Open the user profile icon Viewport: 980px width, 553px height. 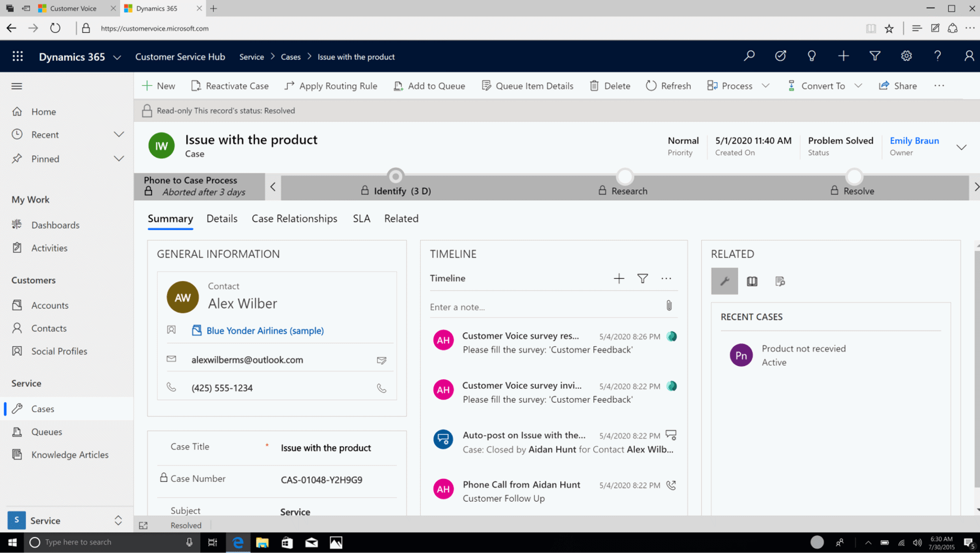tap(969, 56)
